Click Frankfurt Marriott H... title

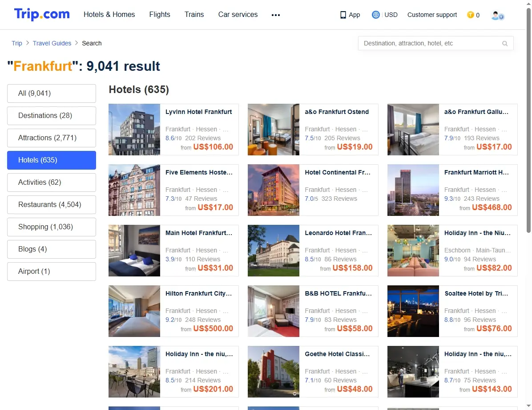pyautogui.click(x=476, y=172)
